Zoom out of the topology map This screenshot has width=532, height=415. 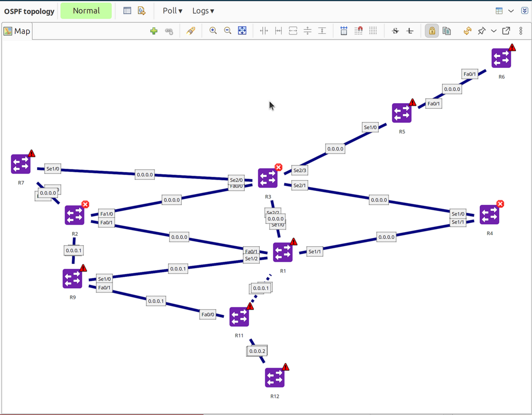pyautogui.click(x=227, y=31)
